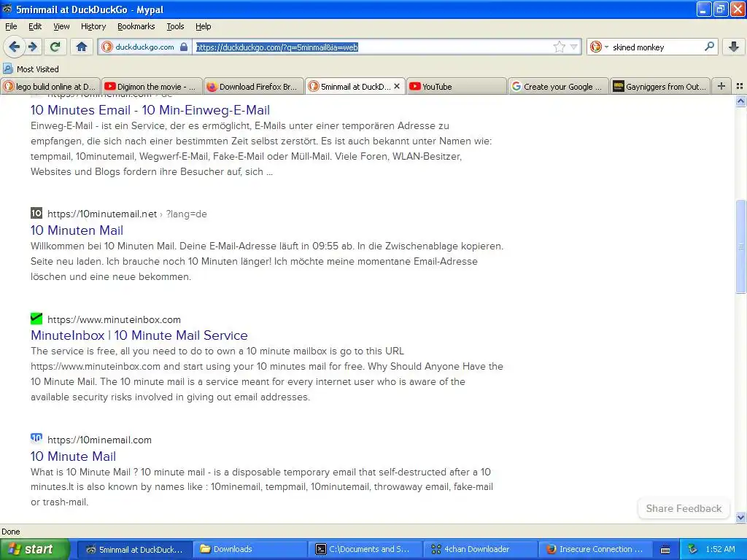Click the scrollbar up arrow

(x=740, y=101)
